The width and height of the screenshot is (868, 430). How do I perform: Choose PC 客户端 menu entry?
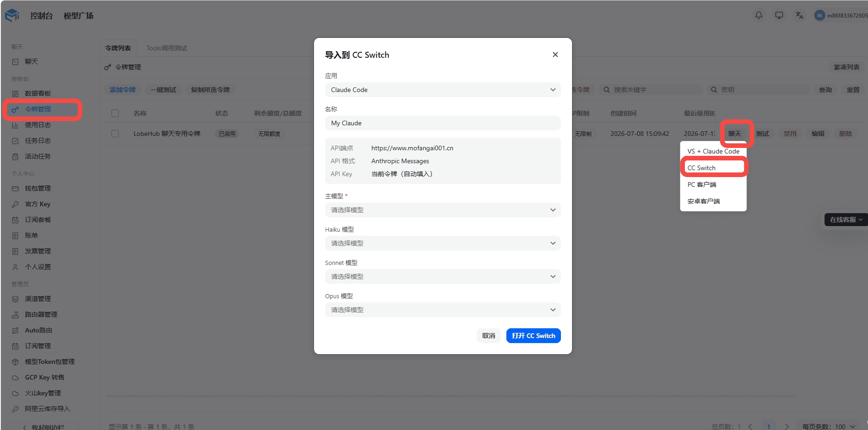pos(713,184)
